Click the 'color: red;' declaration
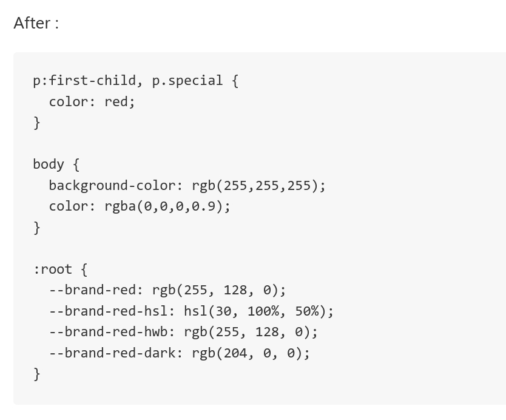Viewport: 506px width, 420px height. click(x=92, y=102)
